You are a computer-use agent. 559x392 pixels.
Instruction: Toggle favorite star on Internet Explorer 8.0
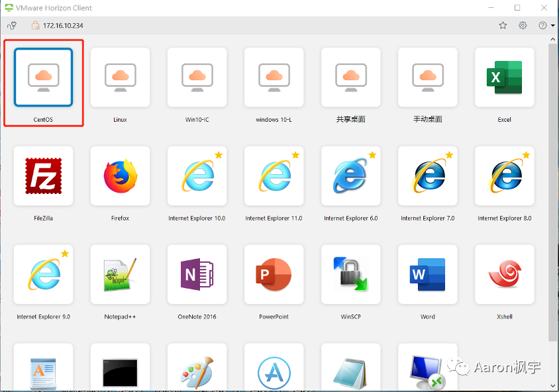pyautogui.click(x=526, y=155)
